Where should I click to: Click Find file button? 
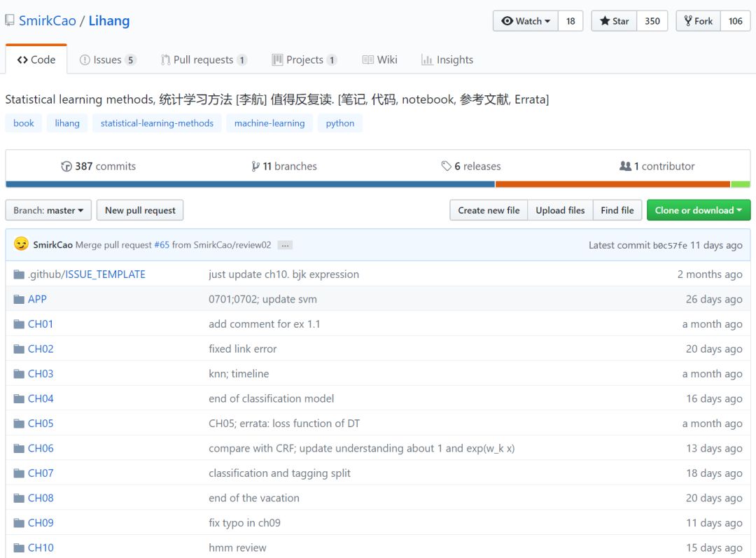(x=617, y=210)
